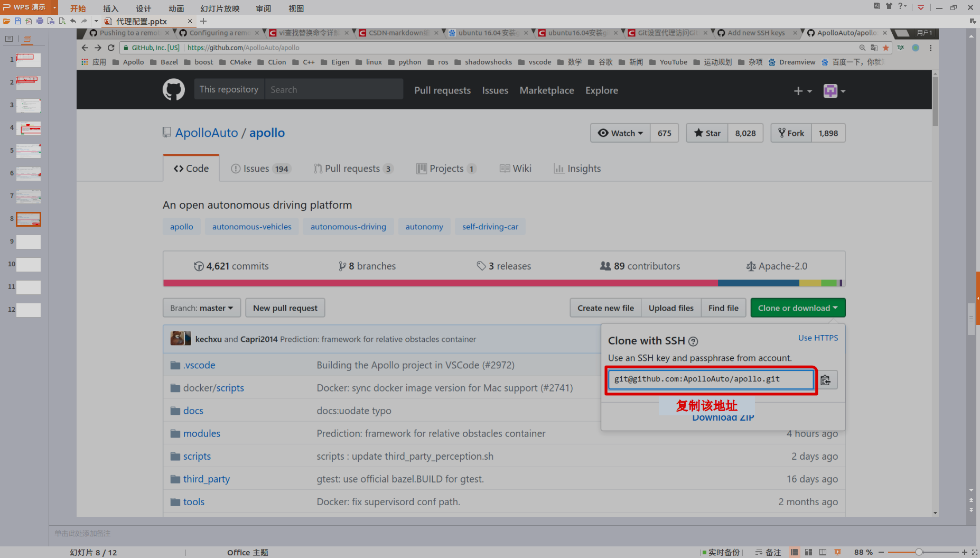This screenshot has width=980, height=558.
Task: Open the modules folder link
Action: coord(201,433)
